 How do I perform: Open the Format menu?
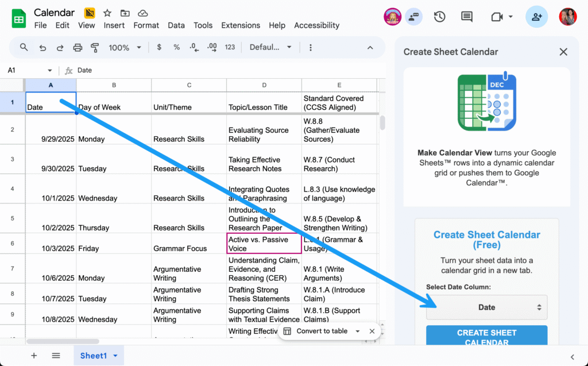[x=146, y=25]
